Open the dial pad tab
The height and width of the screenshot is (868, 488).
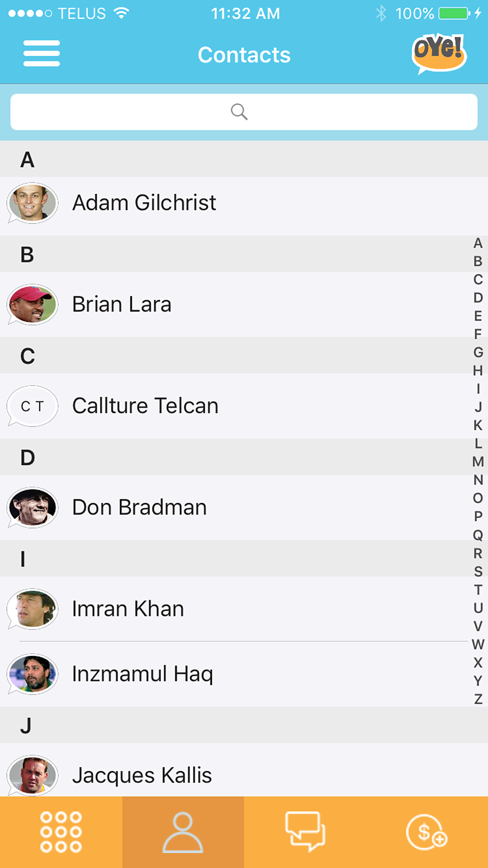click(61, 832)
